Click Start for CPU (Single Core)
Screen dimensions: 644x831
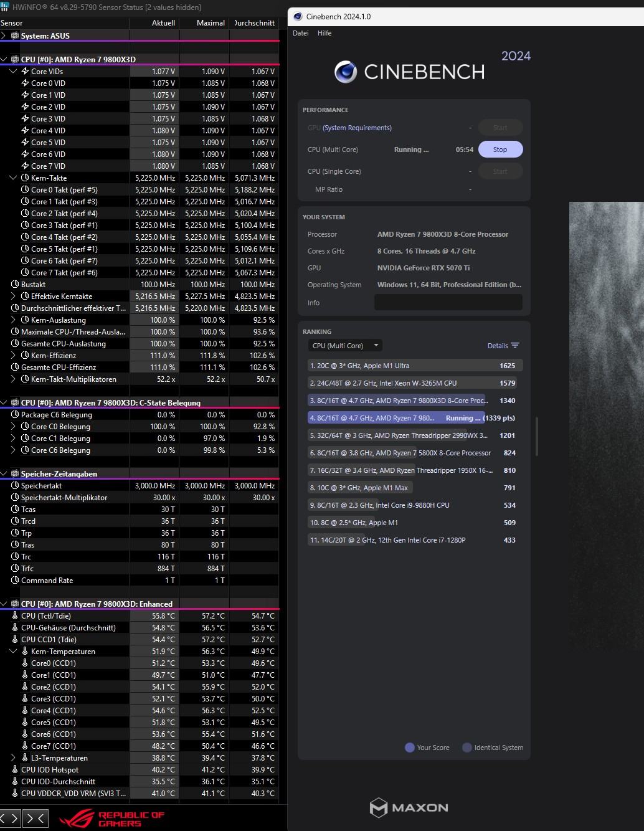[x=500, y=171]
